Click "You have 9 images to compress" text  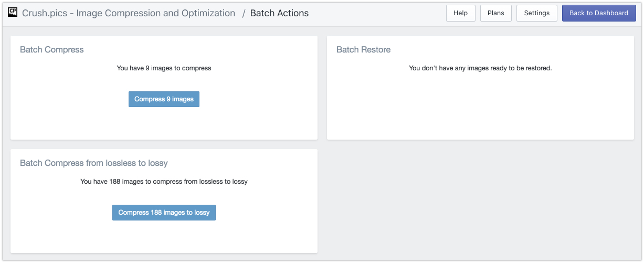(164, 68)
